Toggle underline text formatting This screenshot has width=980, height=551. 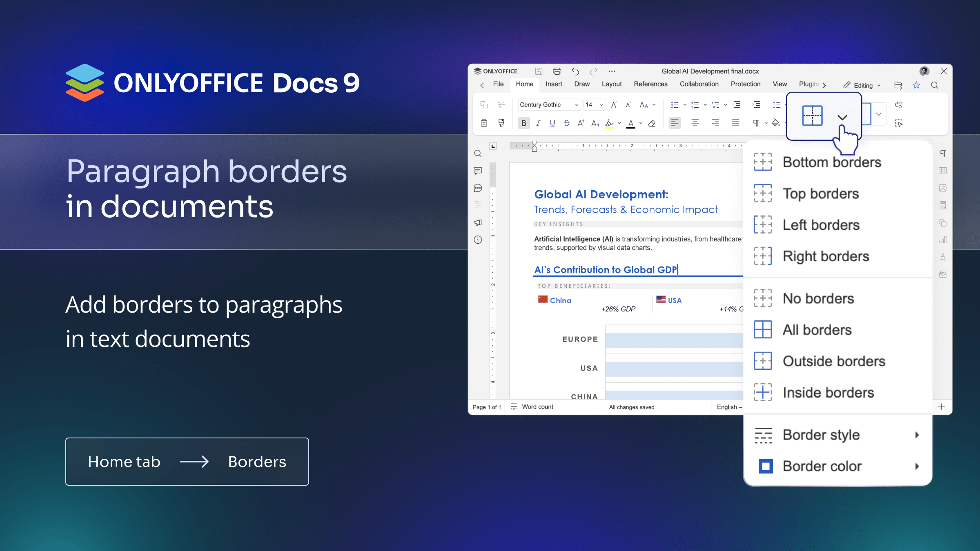552,123
